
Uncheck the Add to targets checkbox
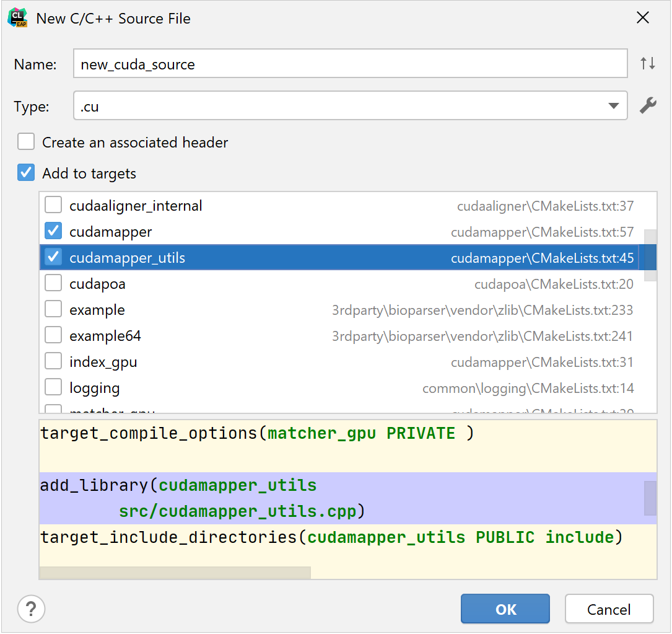pyautogui.click(x=25, y=172)
